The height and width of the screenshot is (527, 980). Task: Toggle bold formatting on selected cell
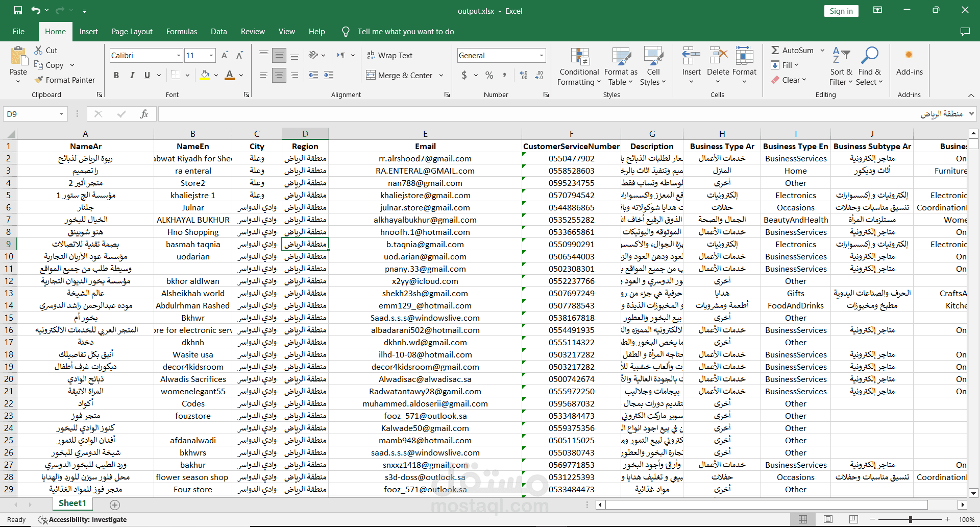point(116,75)
